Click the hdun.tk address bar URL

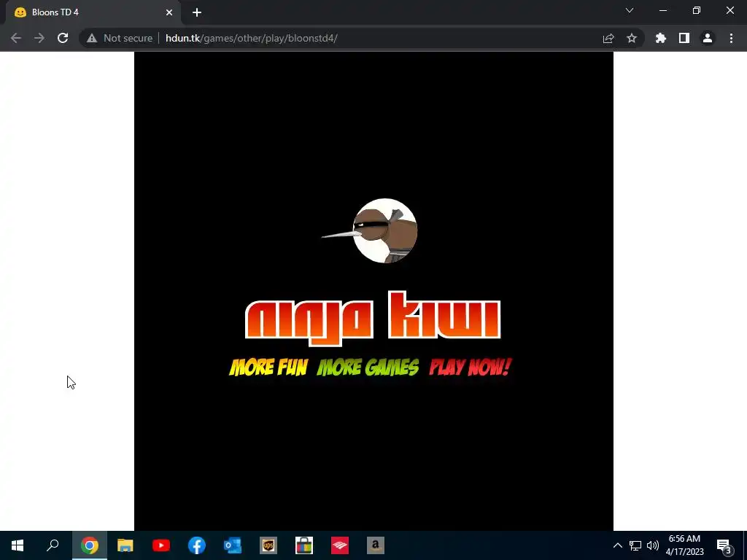click(x=252, y=38)
